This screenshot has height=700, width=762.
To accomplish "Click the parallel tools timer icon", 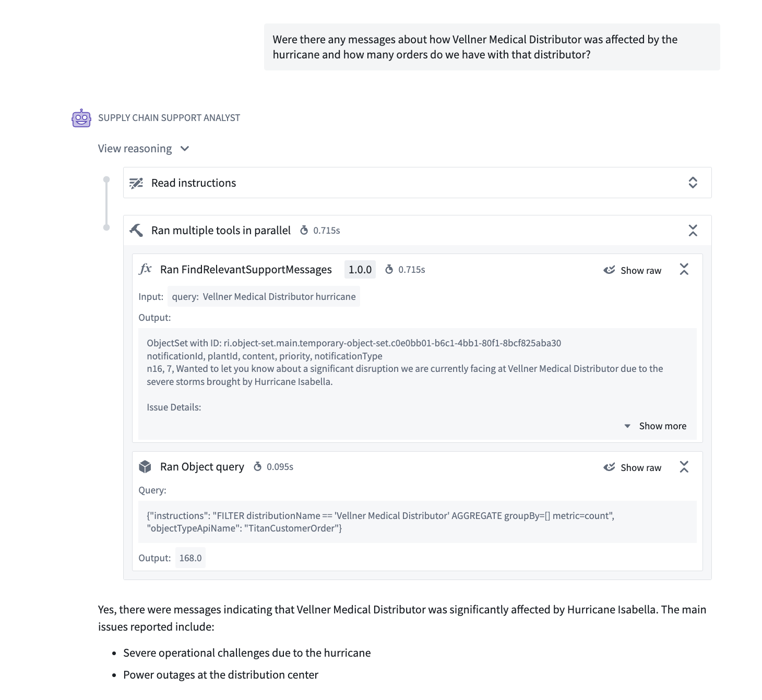I will pyautogui.click(x=304, y=231).
